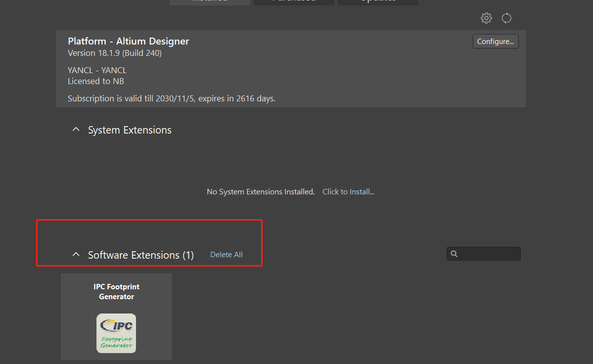Click the Software Extensions (1) heading text

point(140,255)
